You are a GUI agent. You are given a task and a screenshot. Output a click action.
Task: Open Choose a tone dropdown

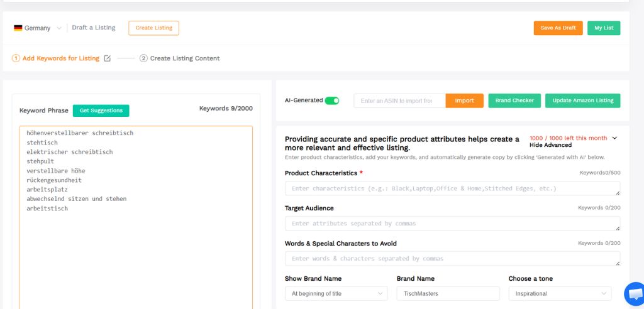(x=560, y=293)
